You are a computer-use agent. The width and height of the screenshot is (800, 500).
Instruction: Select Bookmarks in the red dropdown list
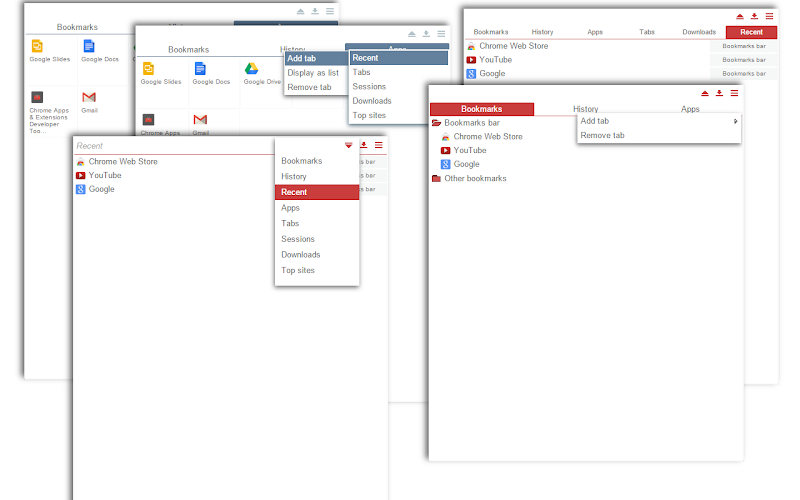tap(317, 161)
